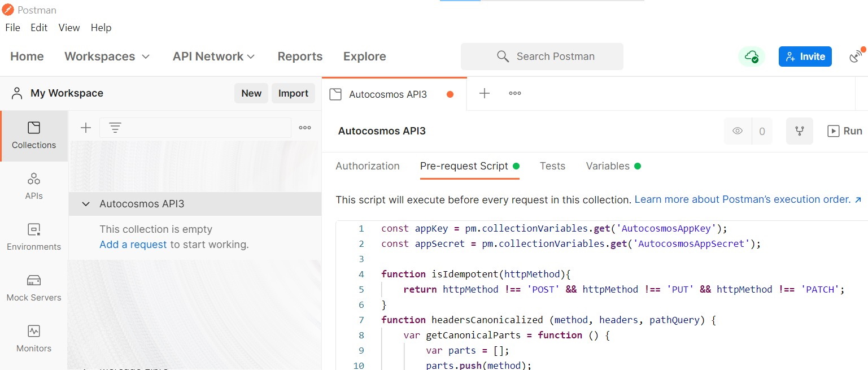The width and height of the screenshot is (868, 370).
Task: Open tab options three-dot menu
Action: pos(515,94)
